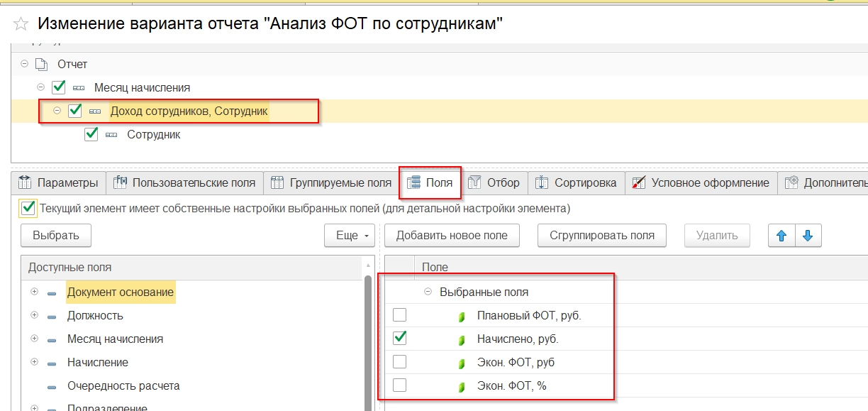
Task: Switch to the Параметры tab
Action: [59, 182]
